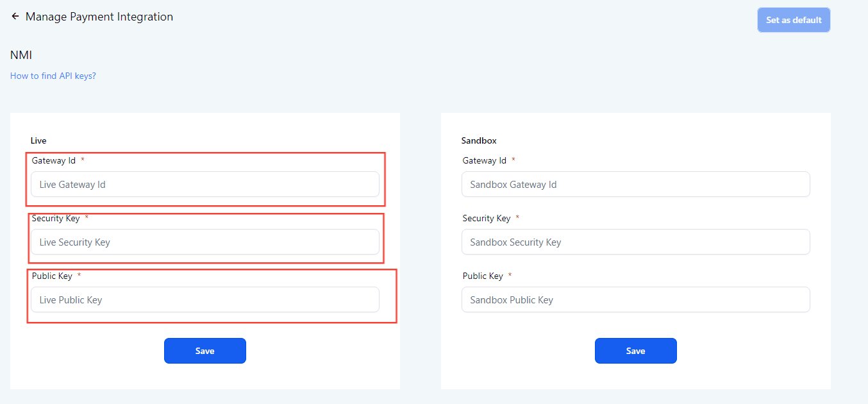The image size is (868, 404).
Task: Focus the Sandbox Gateway Id input field
Action: pyautogui.click(x=635, y=184)
